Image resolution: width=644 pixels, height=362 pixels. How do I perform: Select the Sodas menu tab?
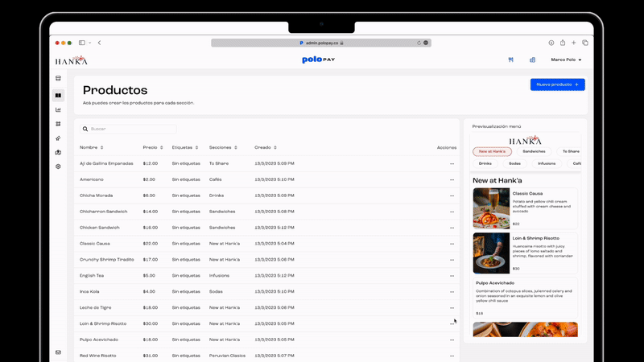514,163
